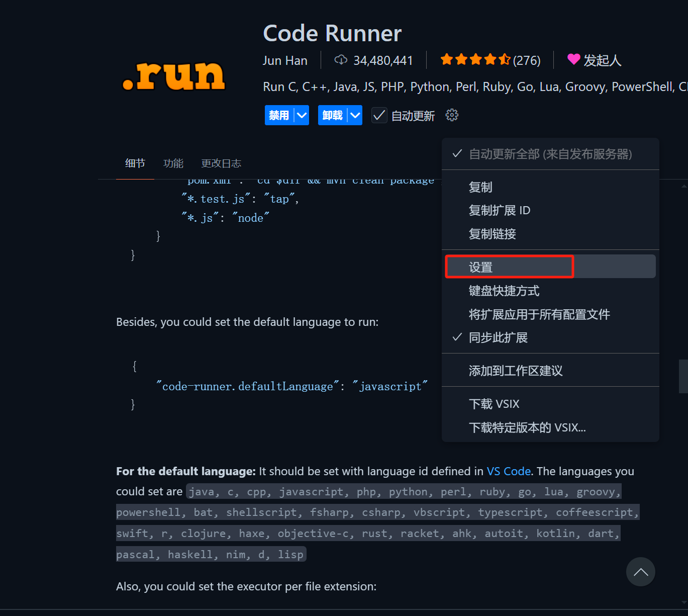The width and height of the screenshot is (688, 616).
Task: Toggle 自动更新全部 (来自发布服务器) menu option
Action: click(550, 154)
